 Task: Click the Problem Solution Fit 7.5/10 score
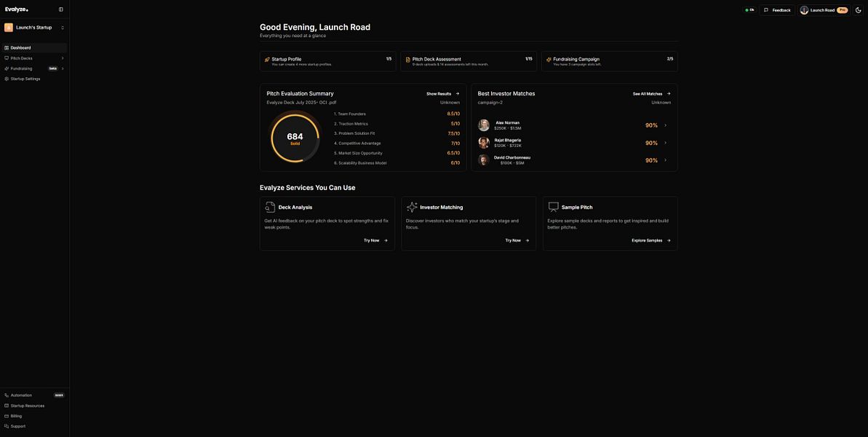pyautogui.click(x=453, y=133)
